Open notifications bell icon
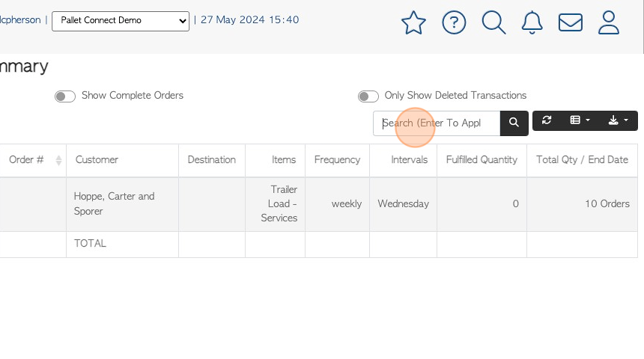 pos(532,22)
